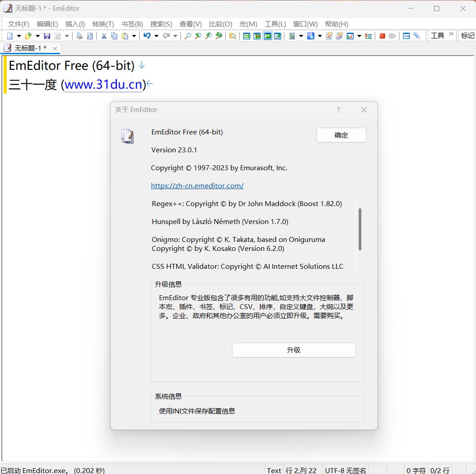The image size is (476, 474).
Task: Click the 标记 toolbar label
Action: (x=468, y=36)
